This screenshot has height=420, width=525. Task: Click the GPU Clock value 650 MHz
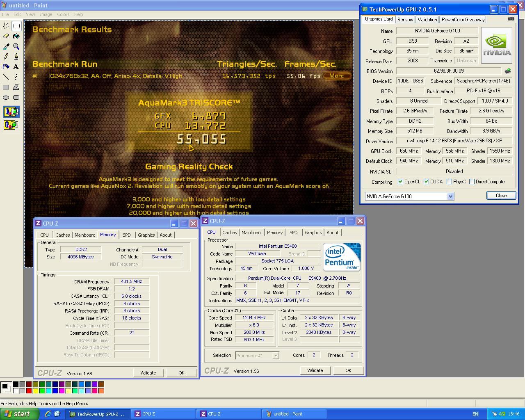pyautogui.click(x=409, y=151)
